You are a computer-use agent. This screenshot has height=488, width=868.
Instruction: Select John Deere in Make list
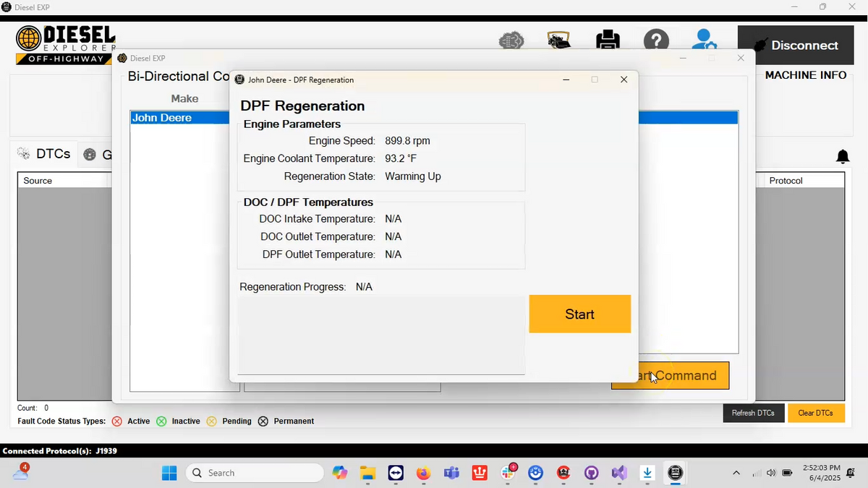180,118
